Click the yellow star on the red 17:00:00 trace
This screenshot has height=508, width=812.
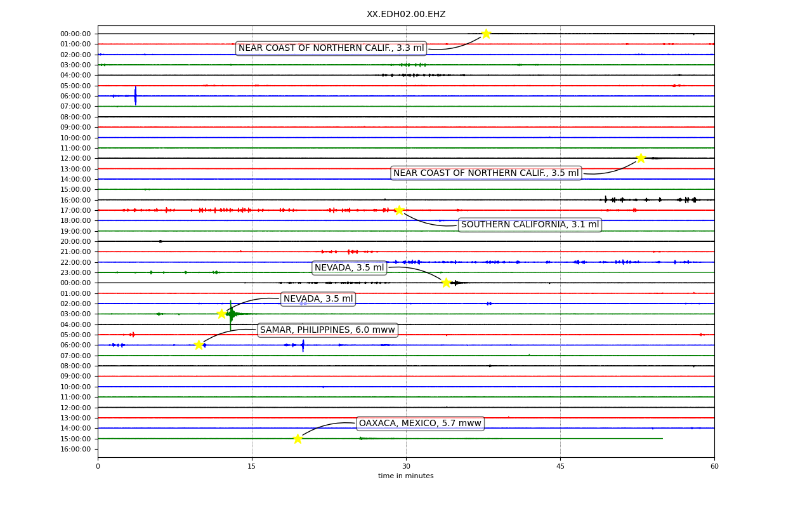click(399, 210)
